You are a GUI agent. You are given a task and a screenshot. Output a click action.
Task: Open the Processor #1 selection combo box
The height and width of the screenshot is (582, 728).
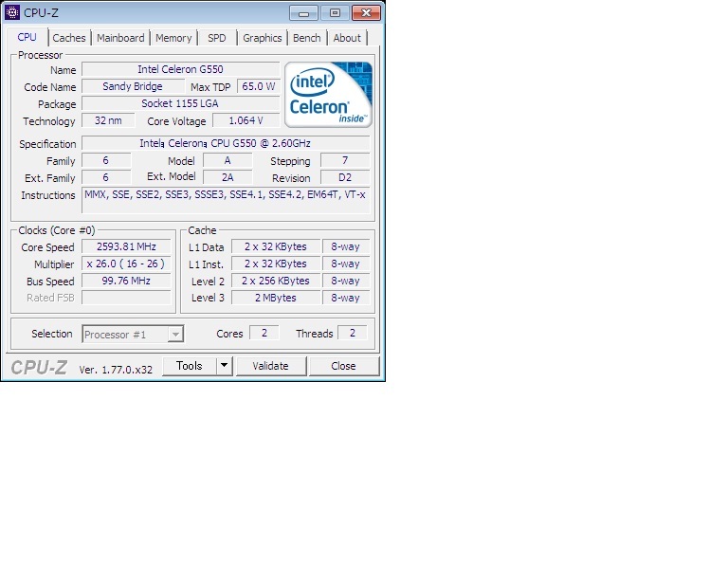click(x=133, y=335)
